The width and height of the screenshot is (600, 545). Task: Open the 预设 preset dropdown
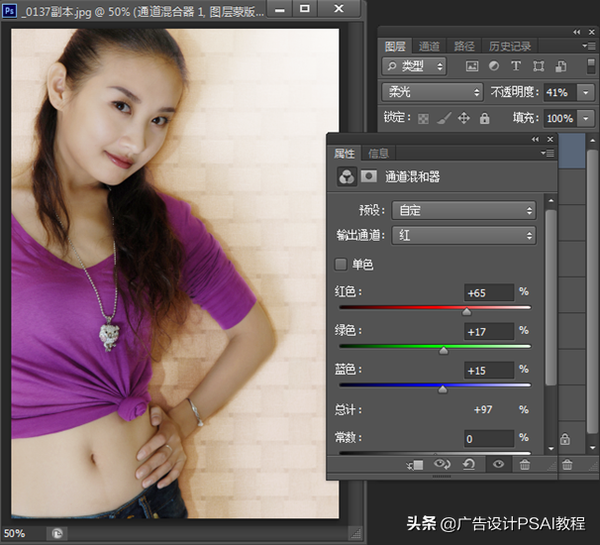click(464, 210)
